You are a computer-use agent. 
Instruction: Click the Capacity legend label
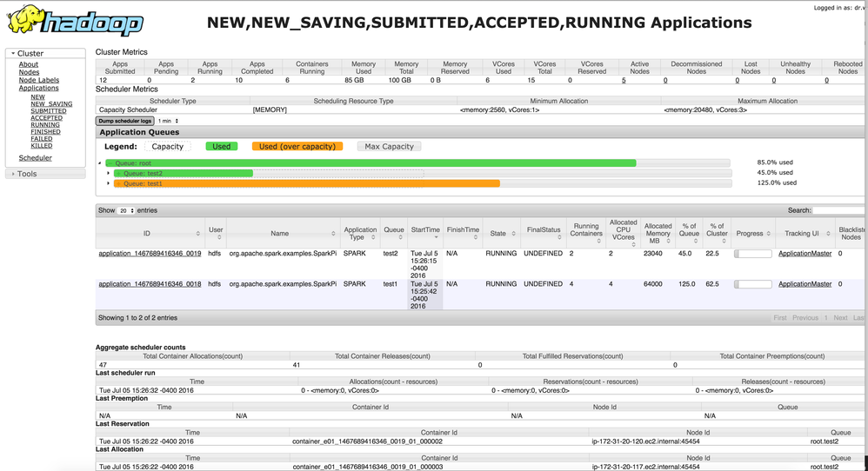click(x=168, y=147)
